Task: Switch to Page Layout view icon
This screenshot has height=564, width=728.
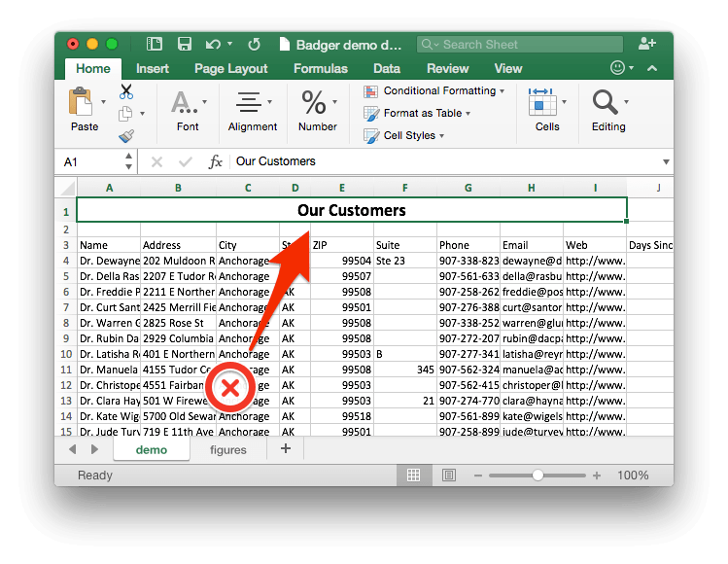Action: [x=448, y=476]
